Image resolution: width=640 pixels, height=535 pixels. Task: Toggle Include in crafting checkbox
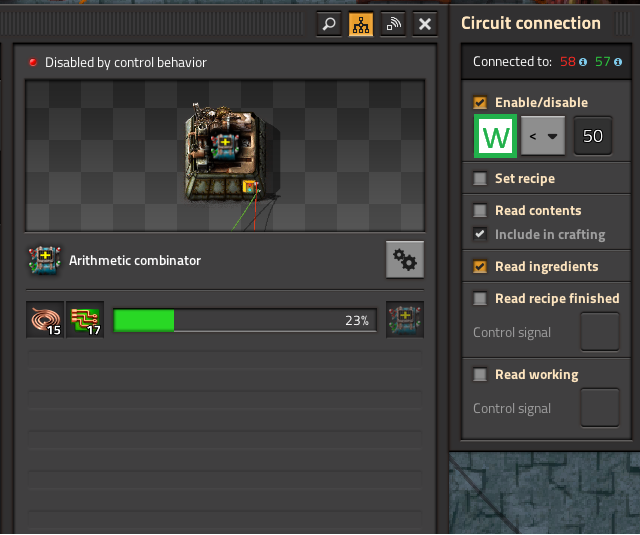click(480, 234)
